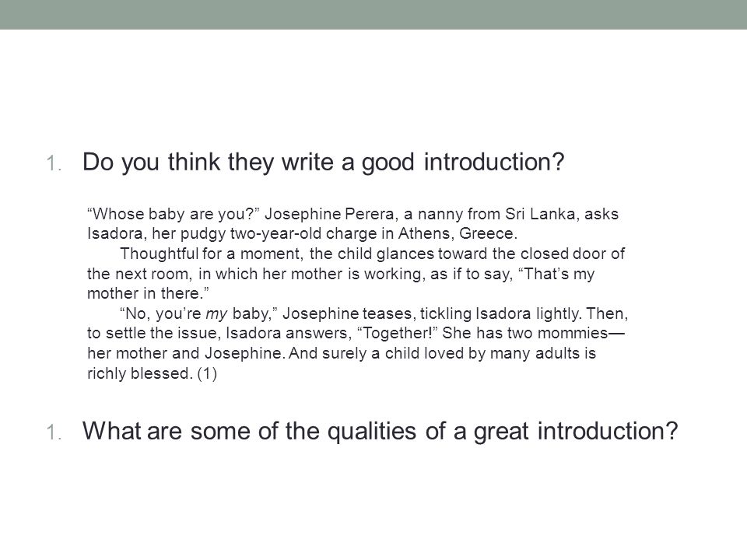Click the word 'introduction?' in the first heading
This screenshot has height=560, width=747.
(494, 162)
